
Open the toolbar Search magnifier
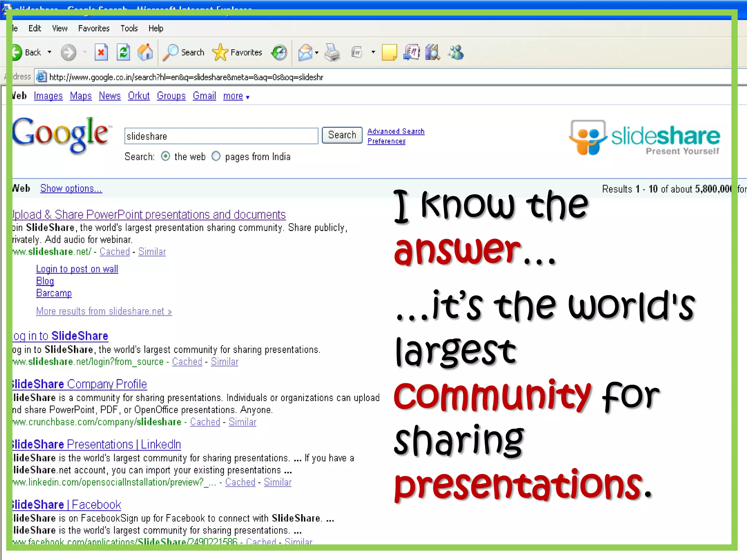(183, 52)
